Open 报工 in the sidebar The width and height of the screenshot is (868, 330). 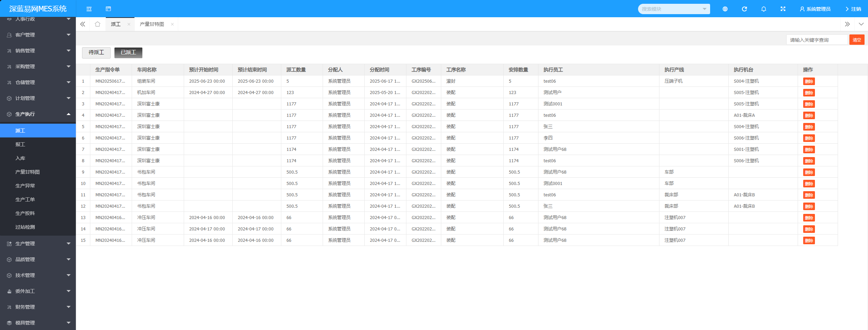[x=20, y=144]
